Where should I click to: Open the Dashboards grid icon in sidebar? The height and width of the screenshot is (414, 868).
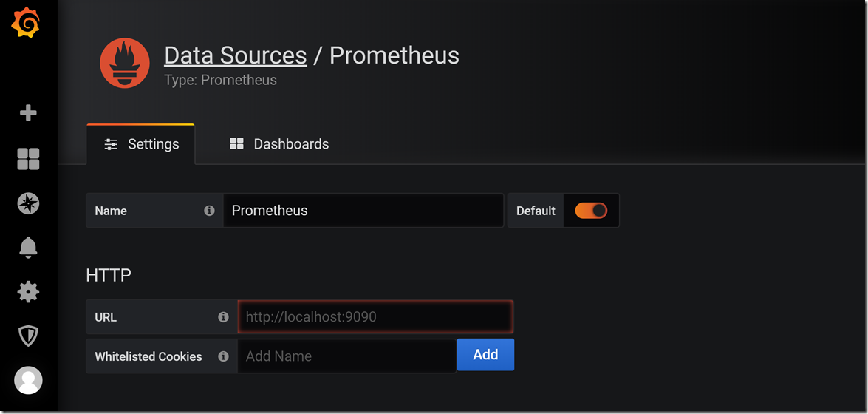[28, 159]
